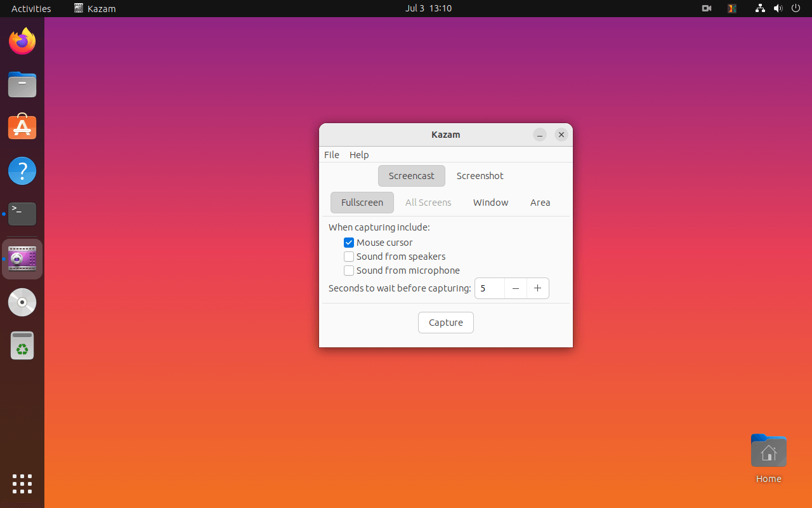Image resolution: width=812 pixels, height=508 pixels.
Task: Toggle the Mouse cursor checkbox
Action: coord(349,243)
